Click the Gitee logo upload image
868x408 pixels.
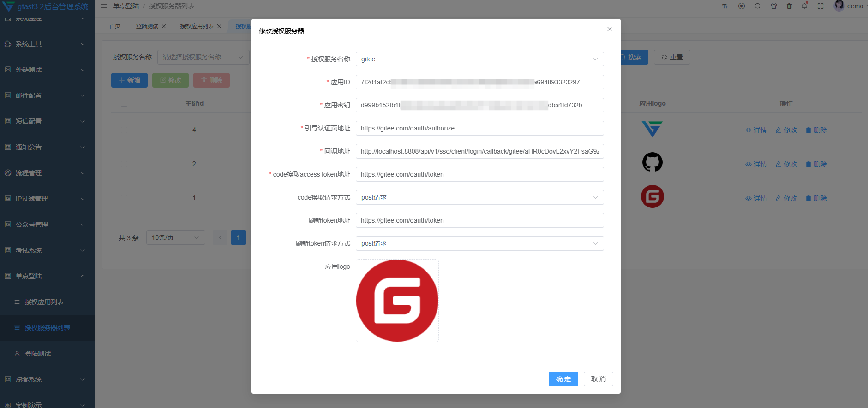397,301
